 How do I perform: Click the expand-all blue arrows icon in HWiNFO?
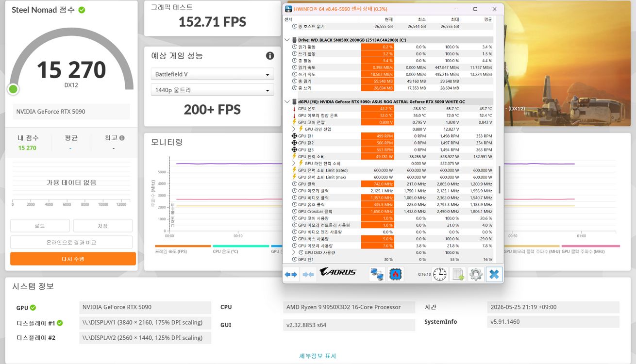[x=291, y=274]
